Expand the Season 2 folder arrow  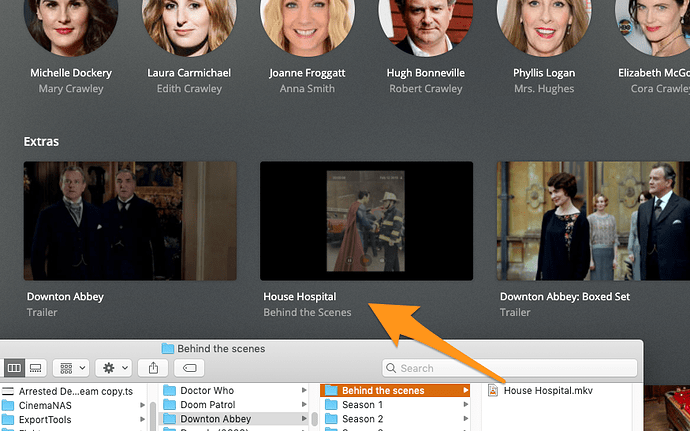click(x=465, y=419)
